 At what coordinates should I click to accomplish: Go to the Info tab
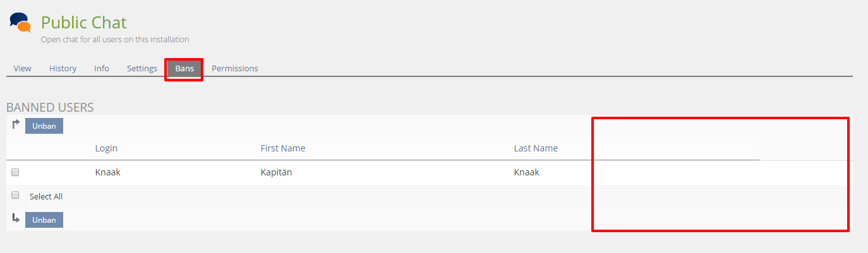pos(102,68)
